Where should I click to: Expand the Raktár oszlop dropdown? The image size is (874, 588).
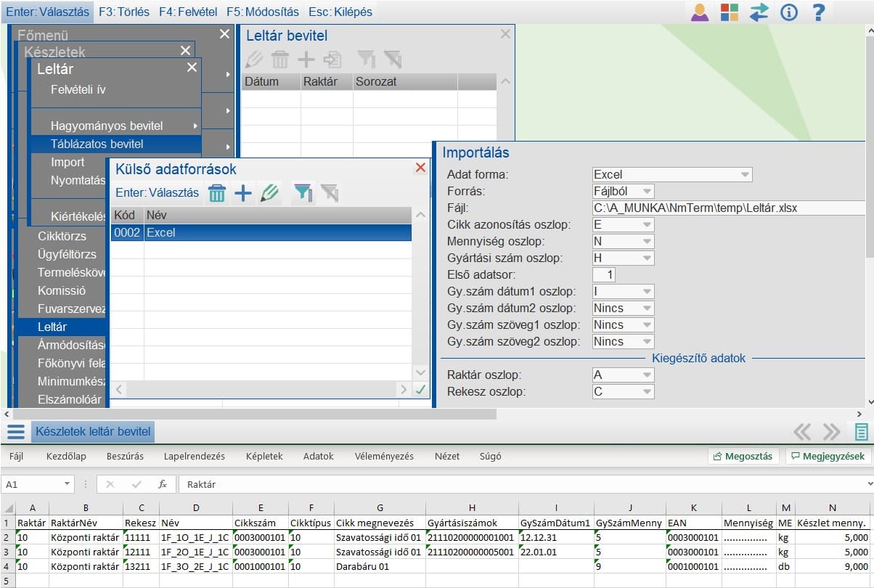point(646,375)
